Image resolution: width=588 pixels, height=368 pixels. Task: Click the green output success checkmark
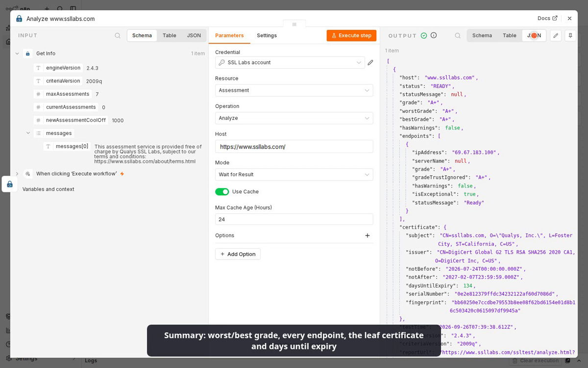[424, 35]
